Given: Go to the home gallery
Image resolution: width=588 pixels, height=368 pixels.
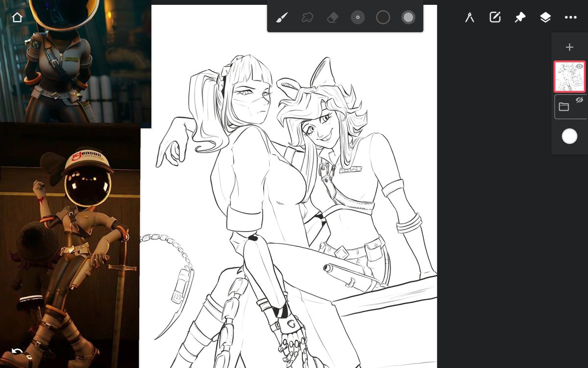Looking at the screenshot, I should pos(17,18).
